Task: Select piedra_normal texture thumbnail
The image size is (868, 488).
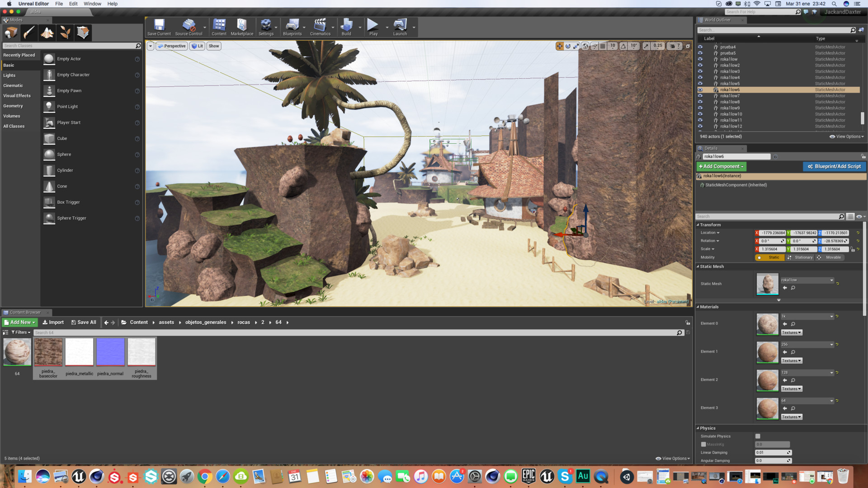Action: (110, 352)
